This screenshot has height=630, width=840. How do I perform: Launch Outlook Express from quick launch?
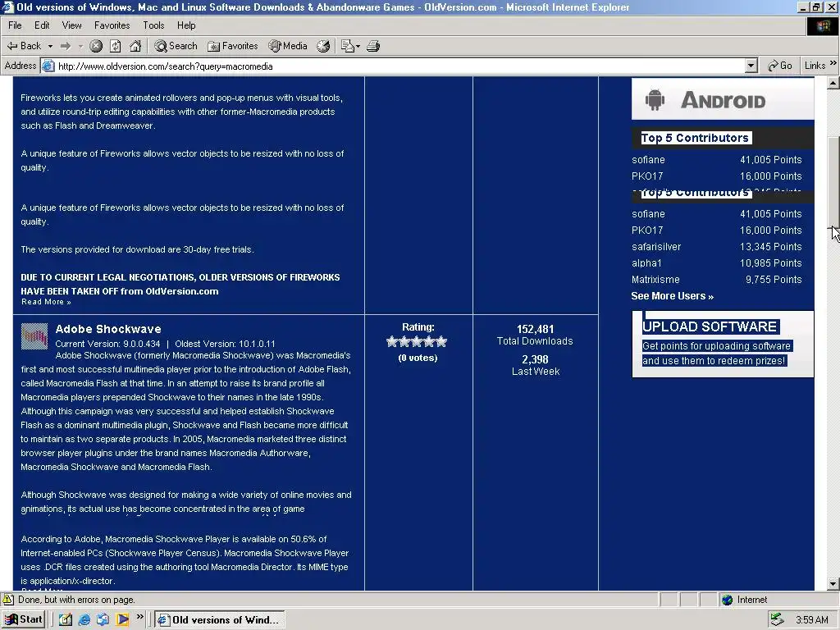[x=103, y=620]
